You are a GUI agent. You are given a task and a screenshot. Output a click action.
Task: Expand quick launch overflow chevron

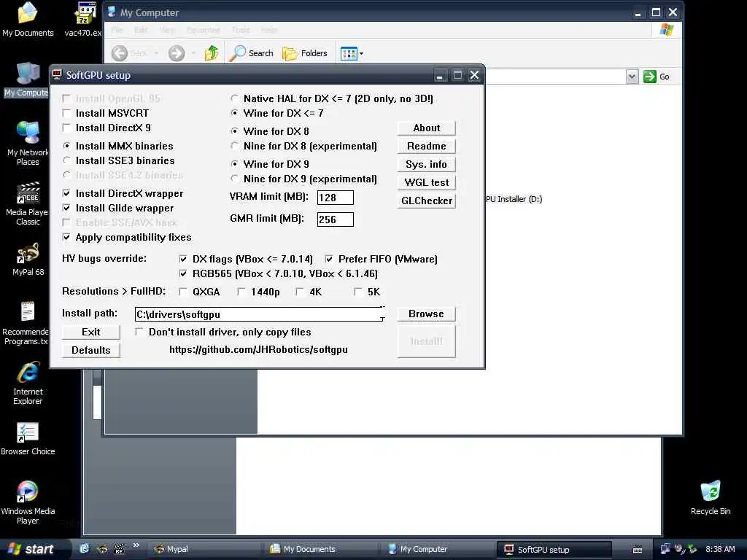click(136, 545)
